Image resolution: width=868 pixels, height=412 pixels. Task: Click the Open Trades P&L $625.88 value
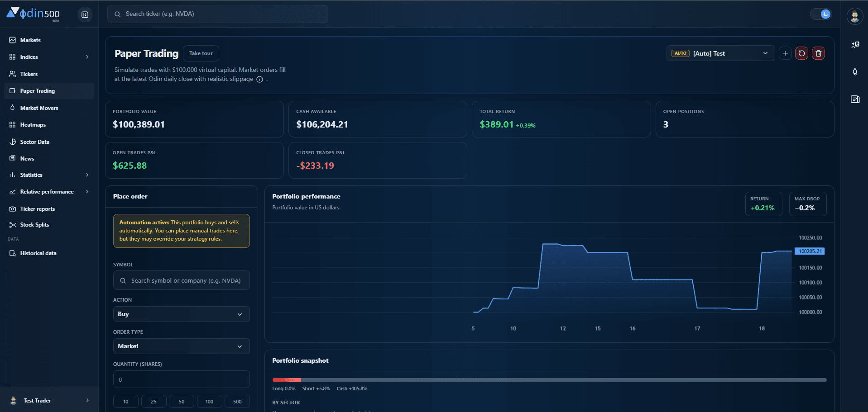pos(129,166)
